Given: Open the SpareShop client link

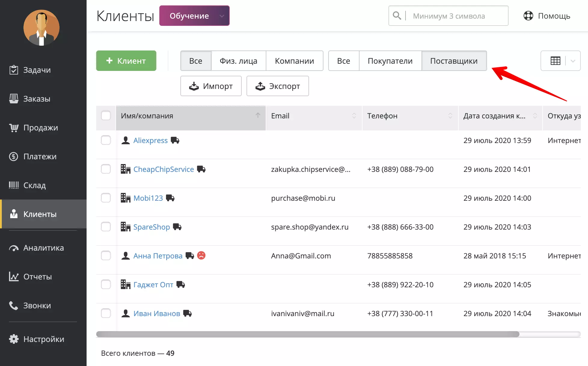Looking at the screenshot, I should [x=152, y=227].
